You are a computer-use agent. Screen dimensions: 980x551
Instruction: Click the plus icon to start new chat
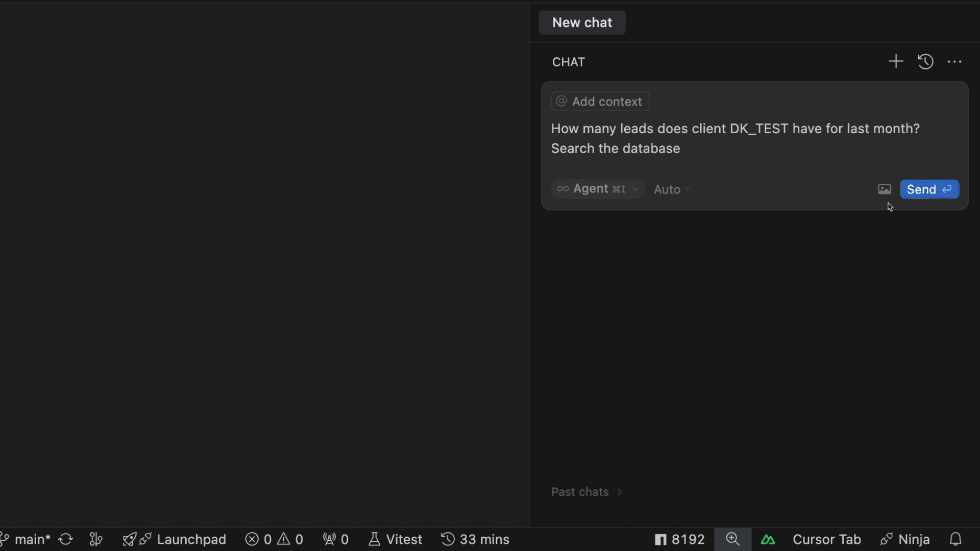(x=896, y=62)
